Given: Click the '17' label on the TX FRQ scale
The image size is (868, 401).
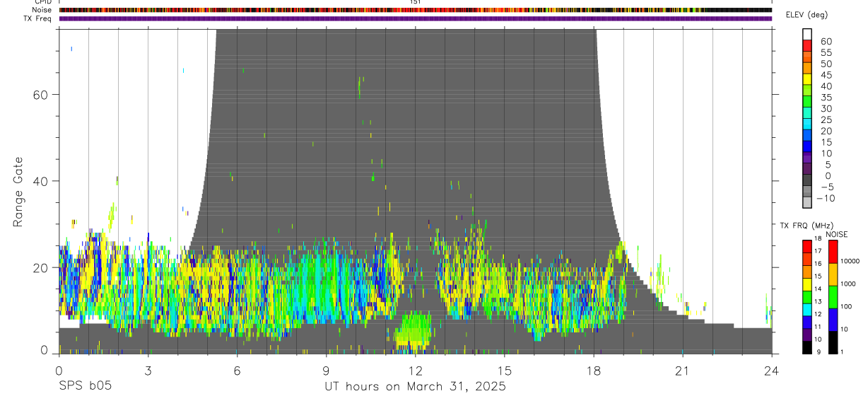Looking at the screenshot, I should [x=818, y=251].
